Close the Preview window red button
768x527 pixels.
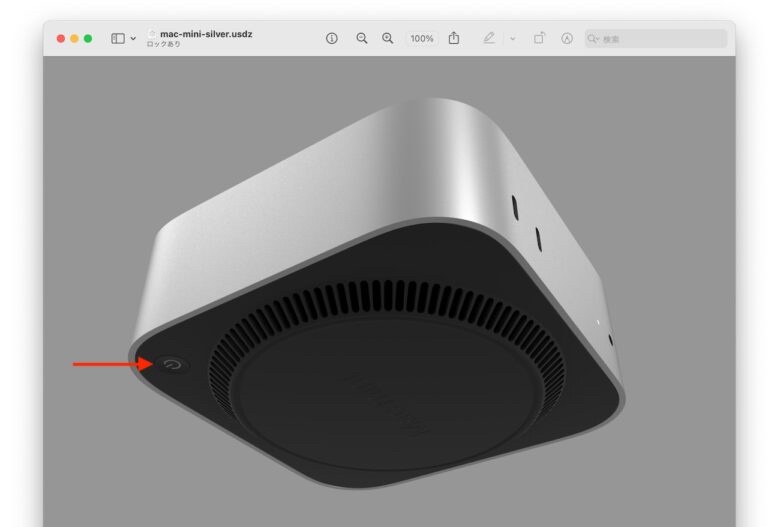pos(61,38)
